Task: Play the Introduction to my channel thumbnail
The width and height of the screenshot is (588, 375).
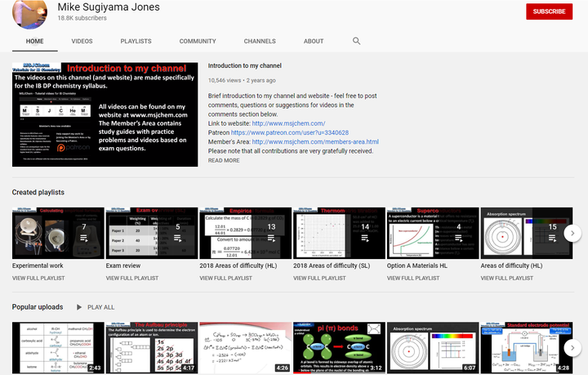Action: pos(105,114)
